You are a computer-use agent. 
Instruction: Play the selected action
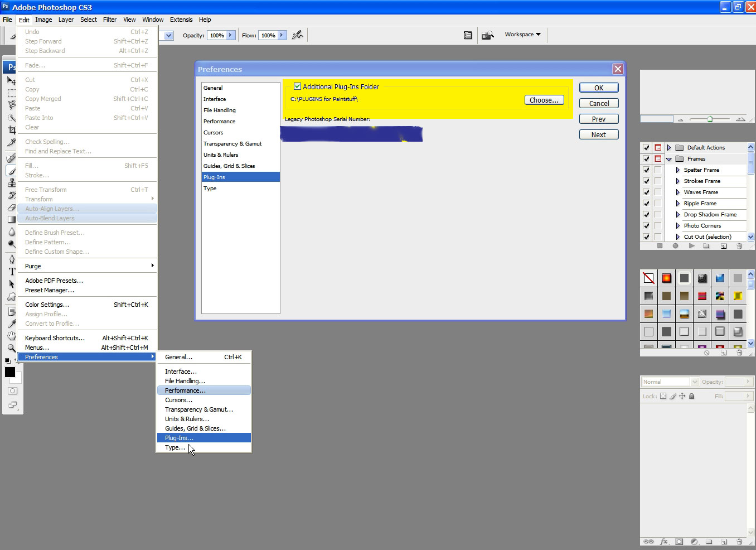(691, 245)
